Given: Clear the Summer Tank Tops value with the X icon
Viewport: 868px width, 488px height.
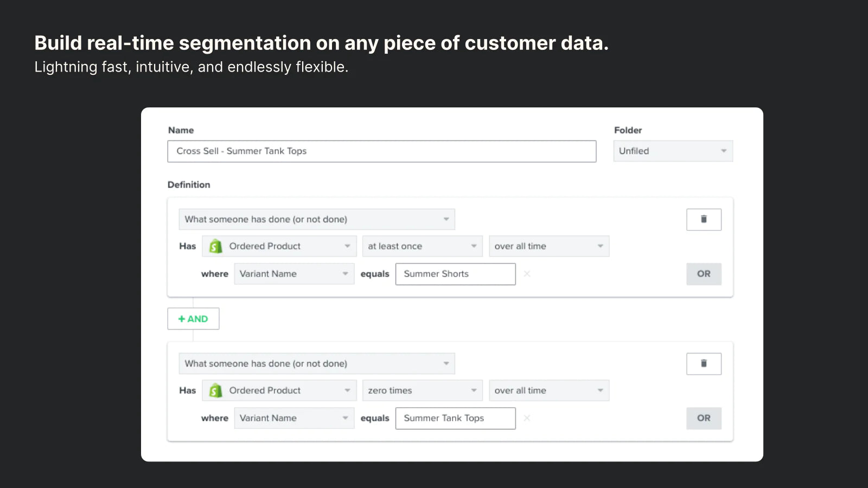Looking at the screenshot, I should (527, 418).
